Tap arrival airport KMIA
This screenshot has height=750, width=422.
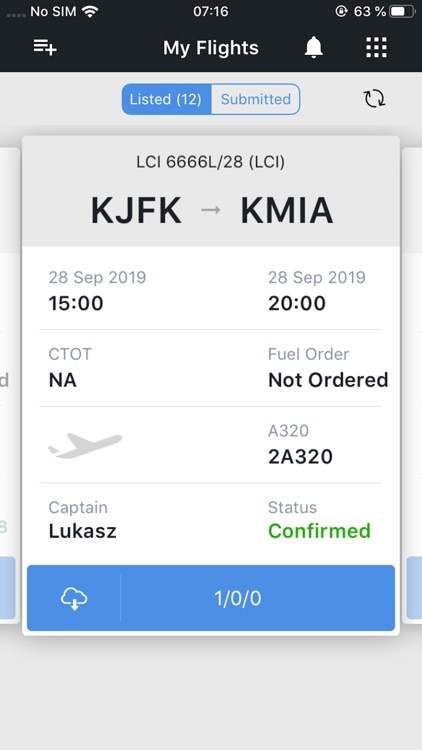coord(287,210)
